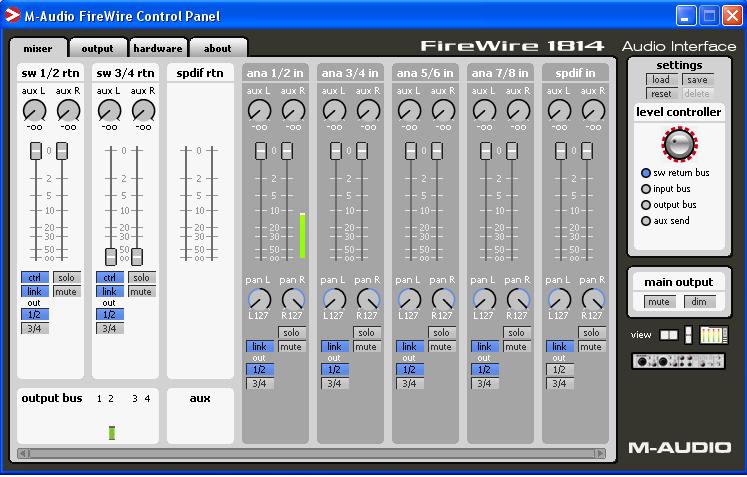
Task: Click greyed delete settings button
Action: (x=697, y=94)
